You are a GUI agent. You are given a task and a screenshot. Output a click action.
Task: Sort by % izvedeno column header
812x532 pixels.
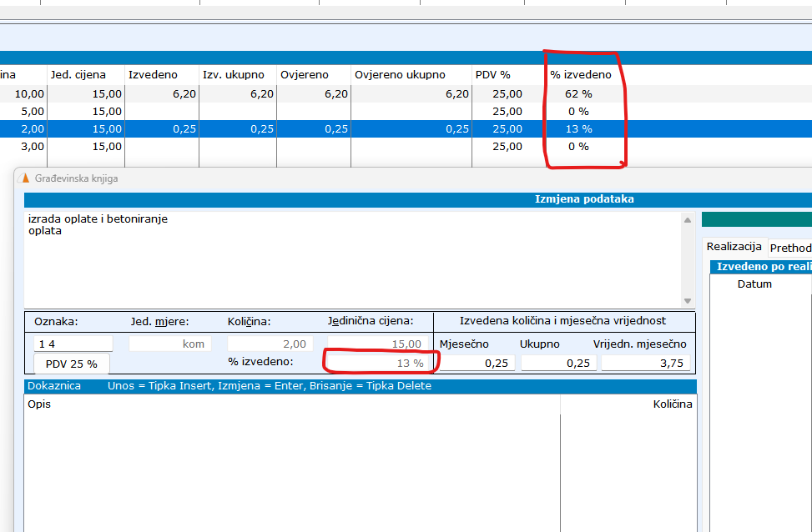[x=580, y=74]
